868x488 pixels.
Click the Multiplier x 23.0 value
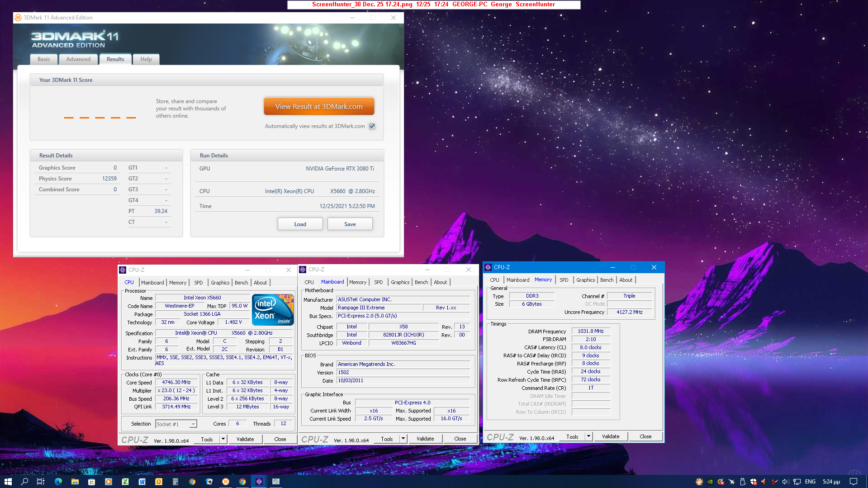(x=176, y=391)
